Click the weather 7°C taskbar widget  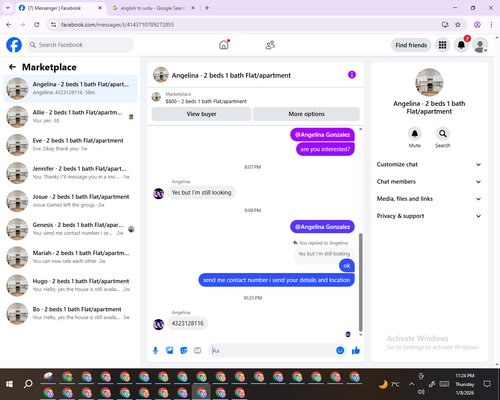pyautogui.click(x=389, y=384)
